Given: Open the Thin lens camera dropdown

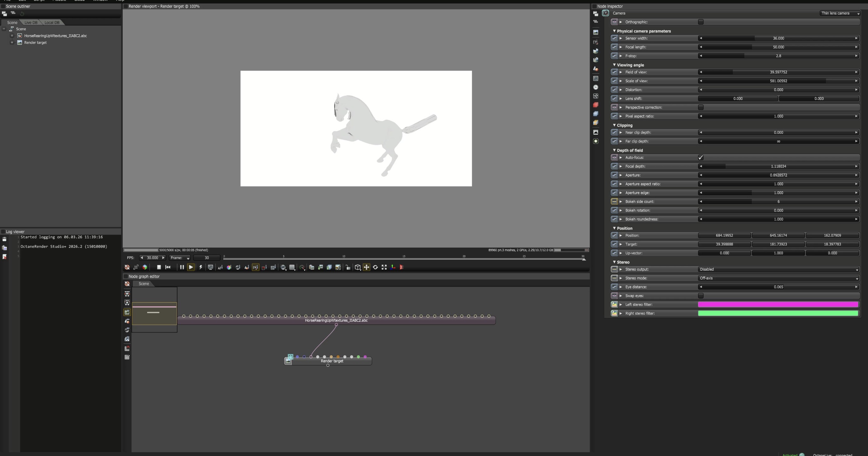Looking at the screenshot, I should click(x=840, y=13).
